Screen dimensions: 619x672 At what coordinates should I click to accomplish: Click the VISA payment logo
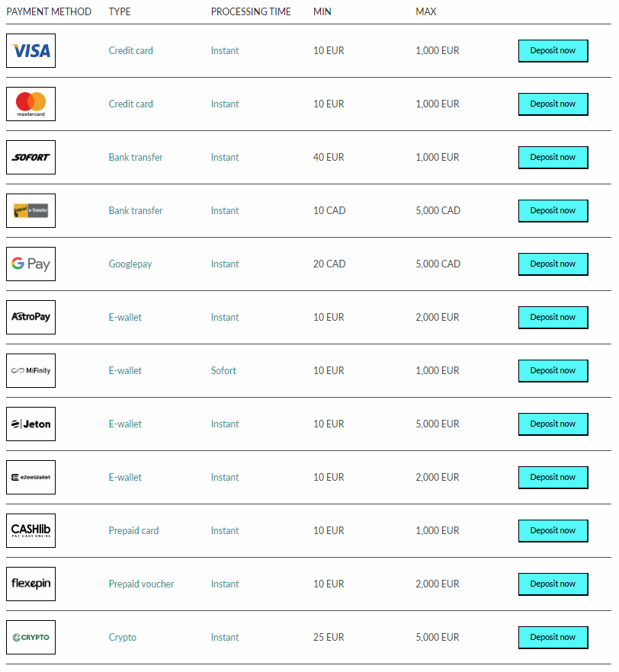tap(30, 50)
